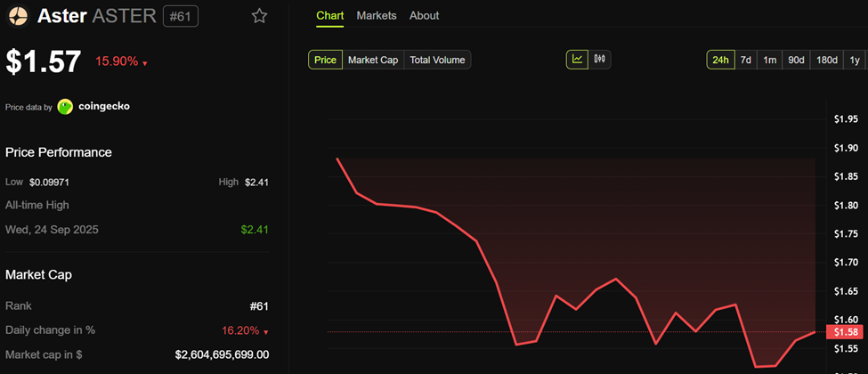868x374 pixels.
Task: Select the Price chart toggle
Action: 325,60
